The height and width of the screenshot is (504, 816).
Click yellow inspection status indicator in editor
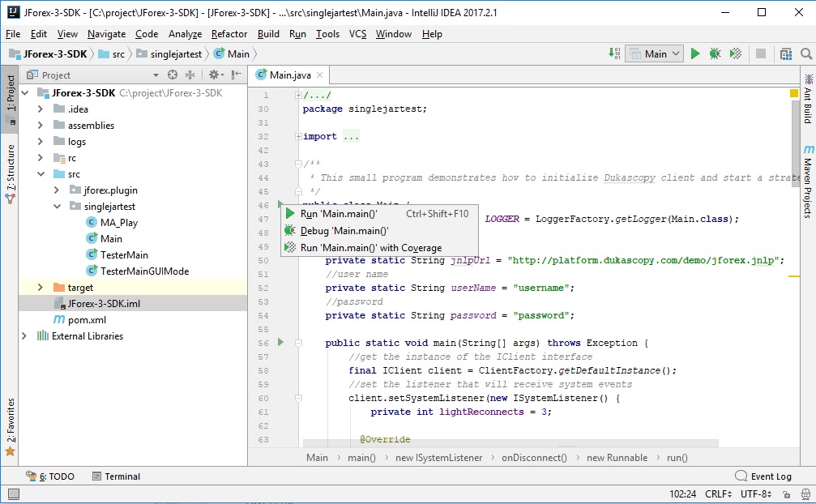click(794, 93)
